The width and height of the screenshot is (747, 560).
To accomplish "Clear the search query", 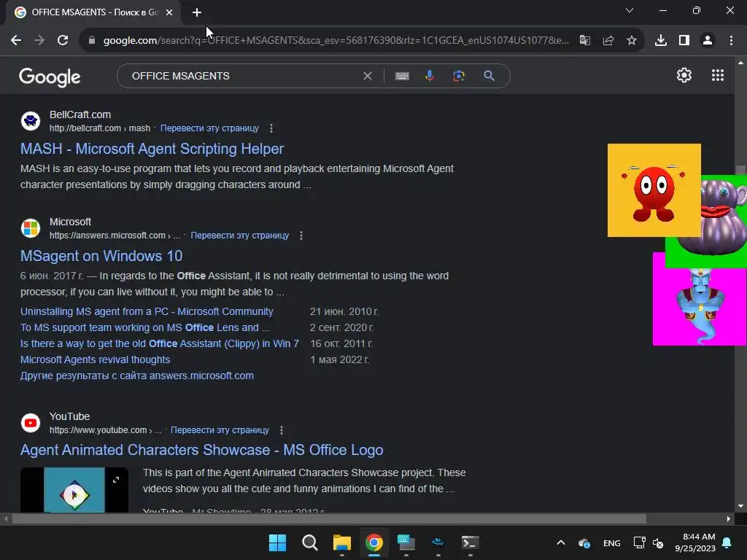I will point(368,76).
